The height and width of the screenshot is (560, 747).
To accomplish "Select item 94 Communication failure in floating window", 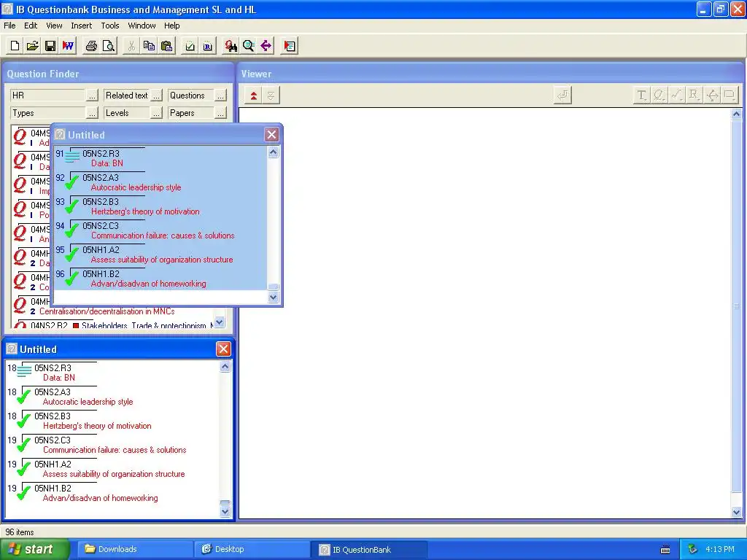I will coord(160,231).
